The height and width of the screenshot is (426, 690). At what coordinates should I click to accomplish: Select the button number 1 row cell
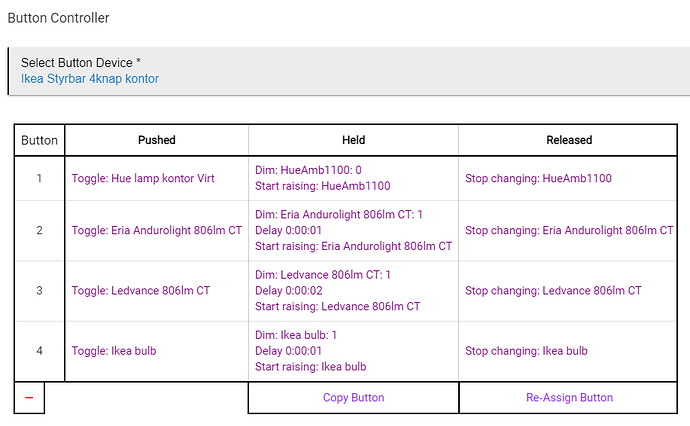39,179
